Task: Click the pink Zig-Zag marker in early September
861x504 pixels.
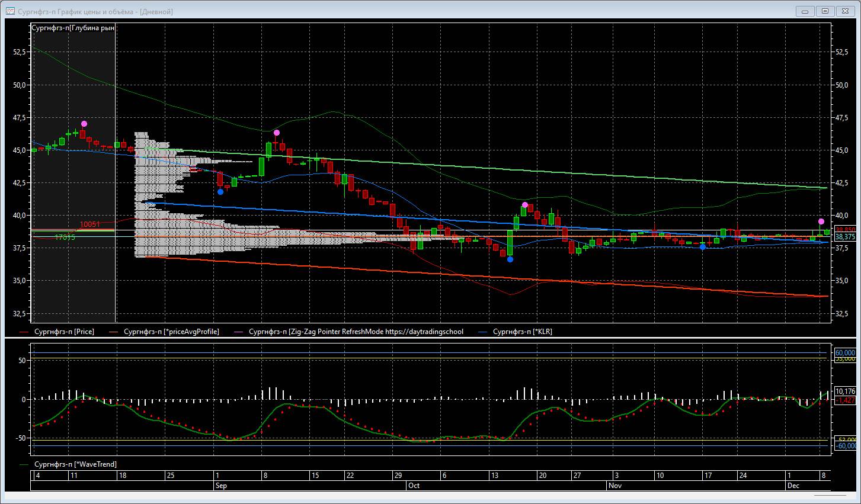Action: (277, 133)
